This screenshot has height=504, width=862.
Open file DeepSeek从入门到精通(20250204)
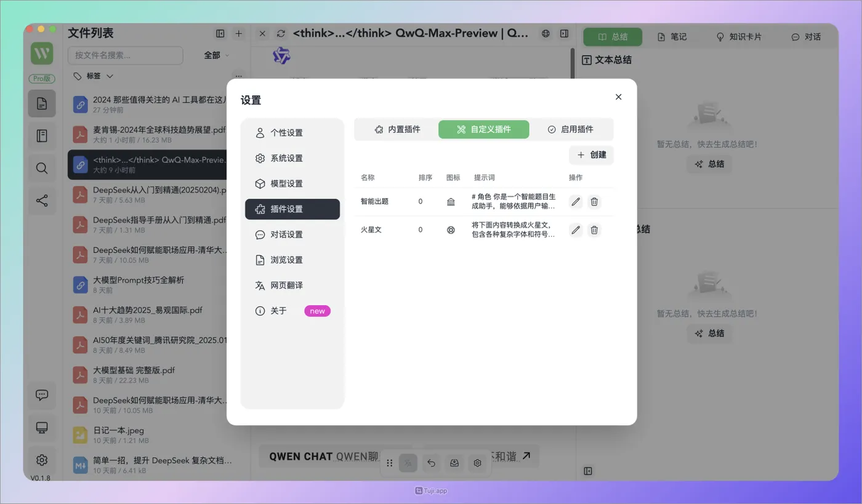(x=148, y=194)
